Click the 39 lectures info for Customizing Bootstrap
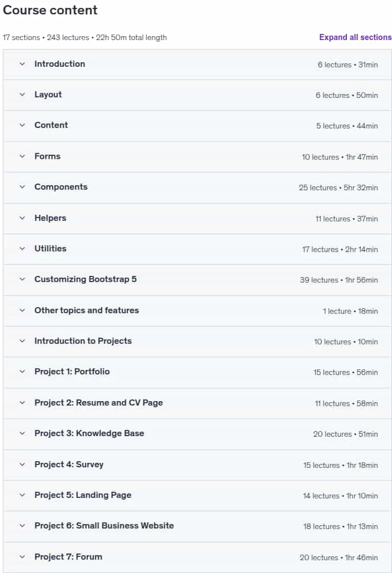Screen dimensions: 392x573 click(x=339, y=280)
